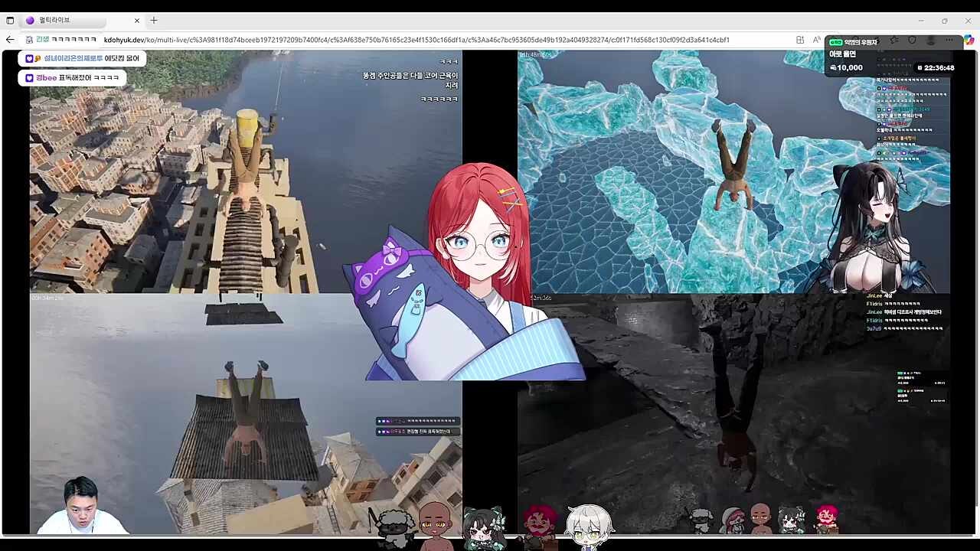Click the 익명의 후원자 donor label
Screen dimensions: 980x551
[861, 43]
